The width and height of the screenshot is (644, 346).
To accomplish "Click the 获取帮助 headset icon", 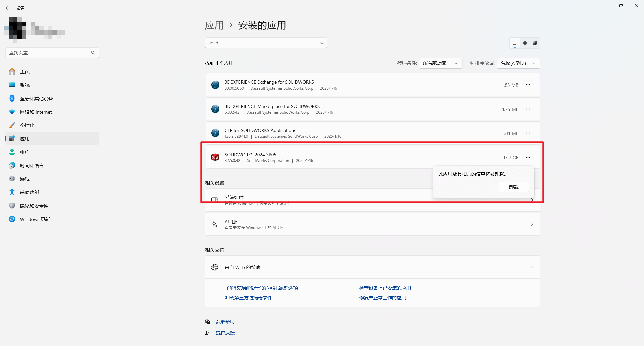I will click(x=208, y=322).
